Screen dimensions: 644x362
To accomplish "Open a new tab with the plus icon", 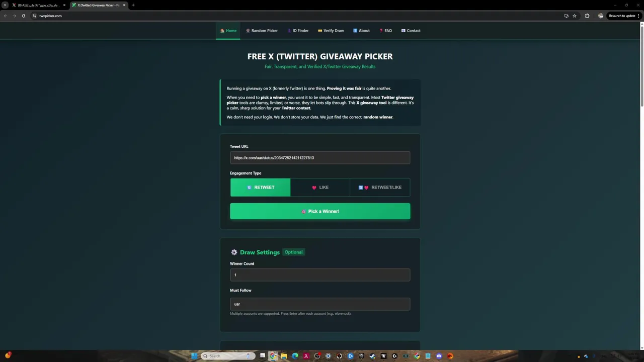I will pyautogui.click(x=133, y=5).
